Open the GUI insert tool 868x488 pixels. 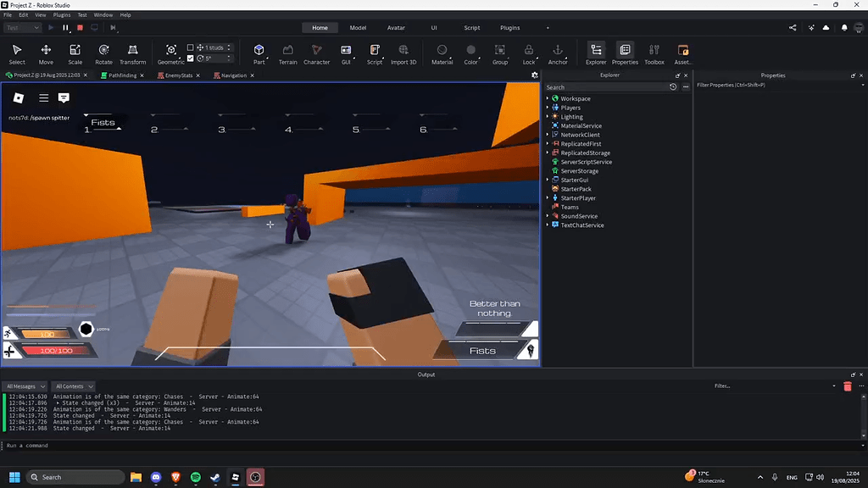pos(346,54)
